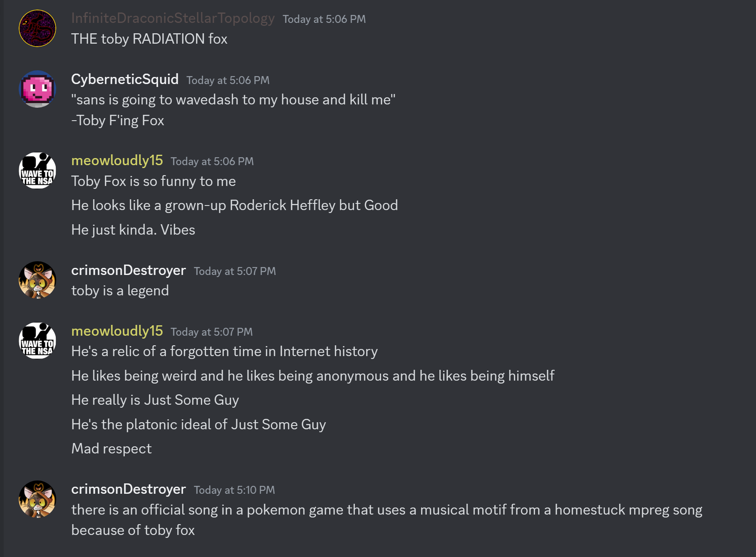
Task: Click crimsonDestroyer's avatar beside the 5:10 PM message
Action: (x=37, y=499)
